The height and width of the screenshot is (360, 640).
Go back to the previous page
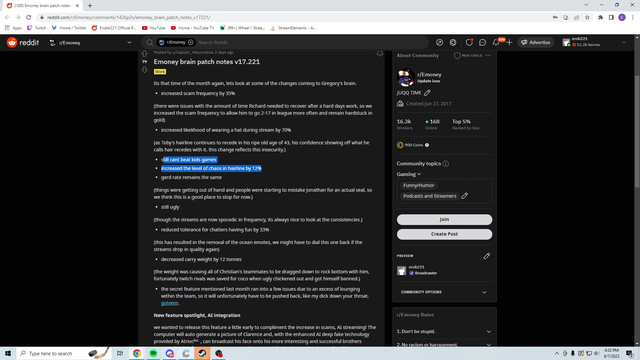[7, 17]
